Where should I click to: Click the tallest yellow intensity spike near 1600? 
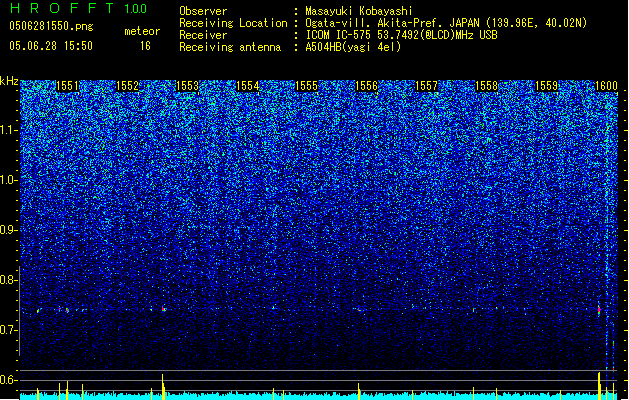click(x=599, y=386)
